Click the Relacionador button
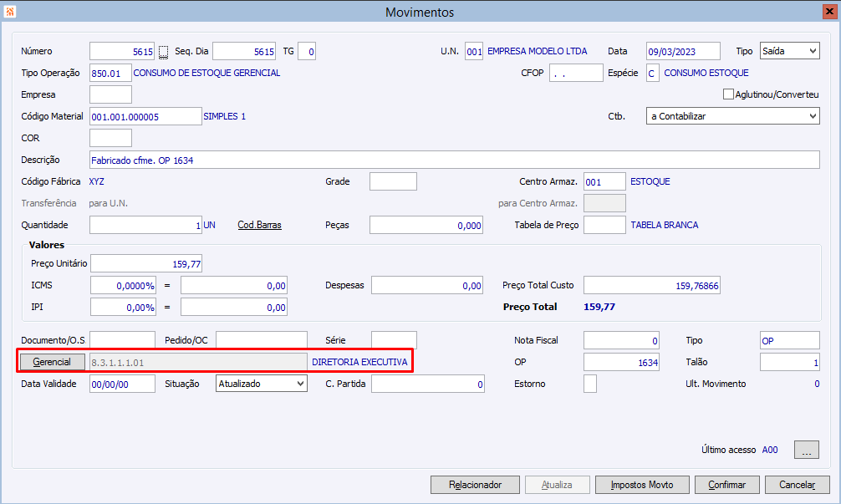This screenshot has height=504, width=841. pyautogui.click(x=475, y=485)
